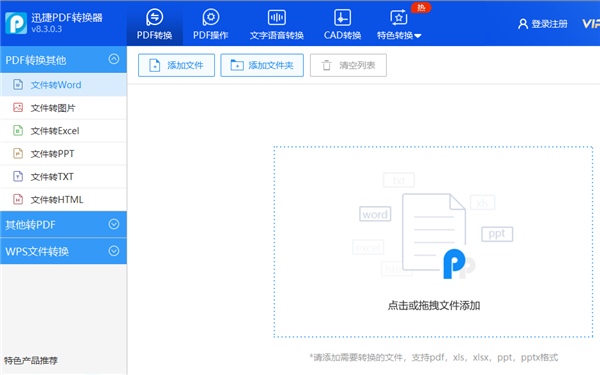Choose 文件转Excel in sidebar

64,130
